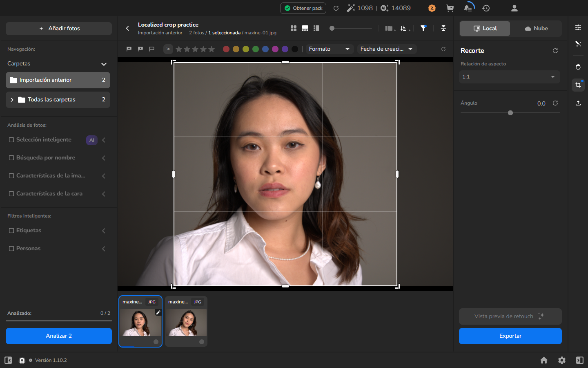Expand the Todas las carpetas tree item
This screenshot has height=368, width=588.
tap(12, 100)
